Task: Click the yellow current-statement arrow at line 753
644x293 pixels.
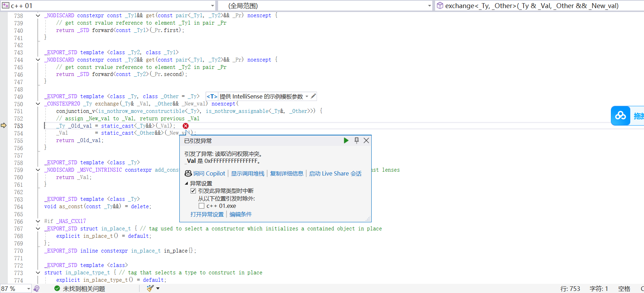Action: coord(4,126)
